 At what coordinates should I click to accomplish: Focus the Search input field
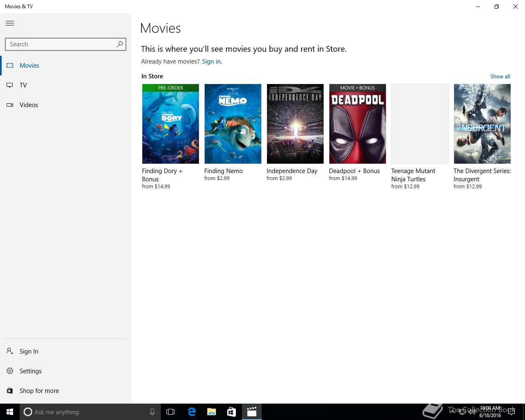66,44
